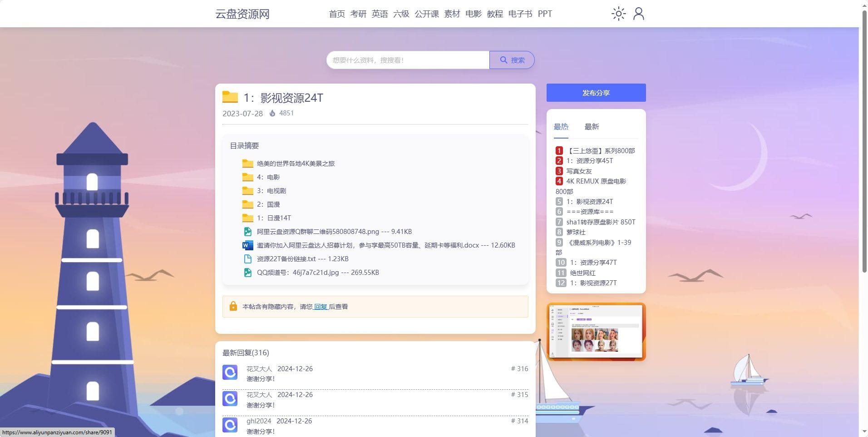Click 花叉大人's circular avatar icon
Image resolution: width=868 pixels, height=437 pixels.
(x=230, y=372)
